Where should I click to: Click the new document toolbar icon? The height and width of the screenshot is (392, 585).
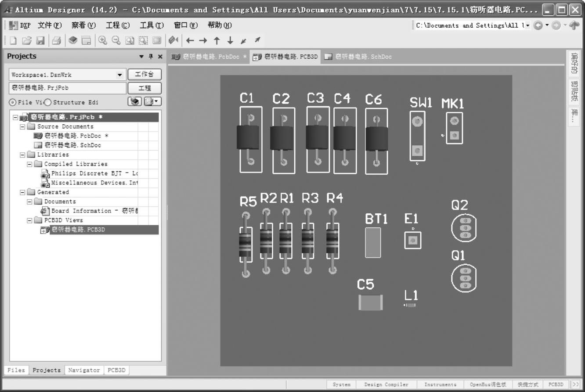pos(13,40)
